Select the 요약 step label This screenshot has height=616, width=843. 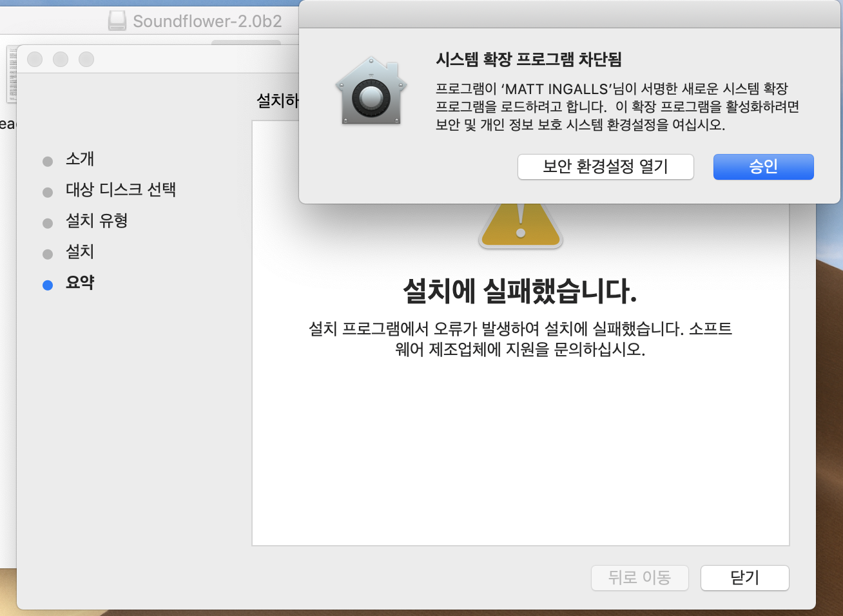tap(80, 283)
